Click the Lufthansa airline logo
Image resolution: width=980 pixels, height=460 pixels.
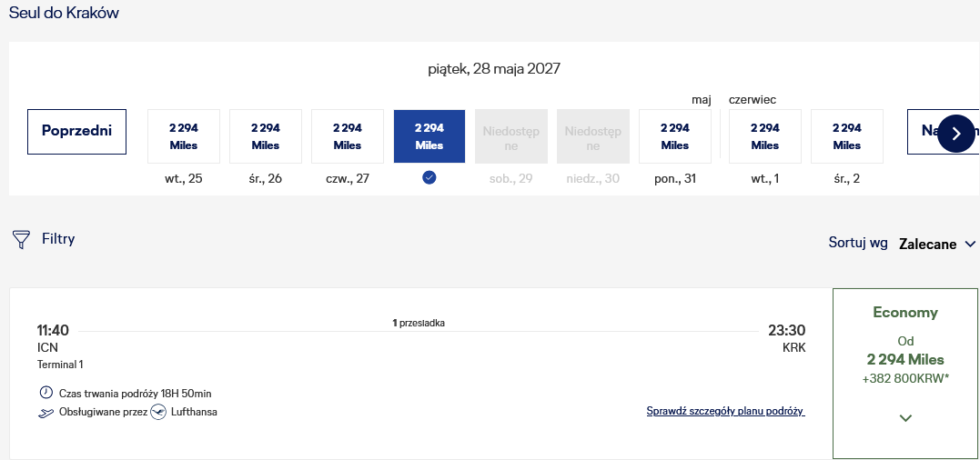(x=158, y=412)
